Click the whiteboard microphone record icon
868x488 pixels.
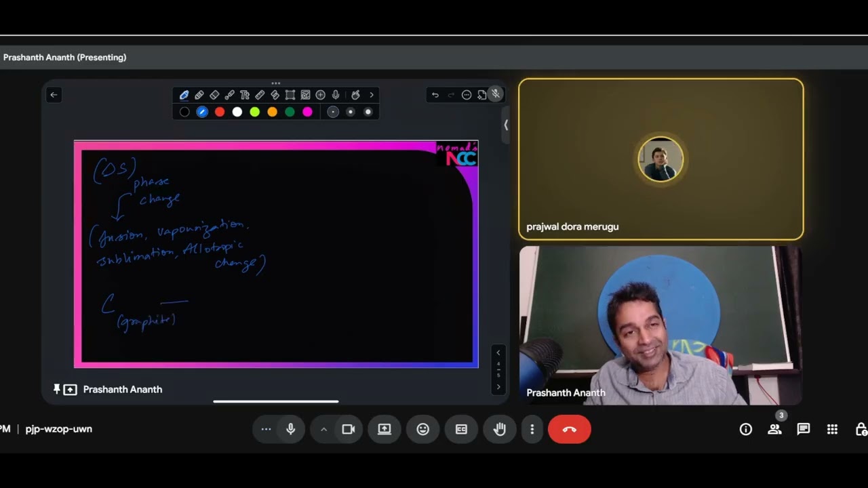pyautogui.click(x=336, y=95)
